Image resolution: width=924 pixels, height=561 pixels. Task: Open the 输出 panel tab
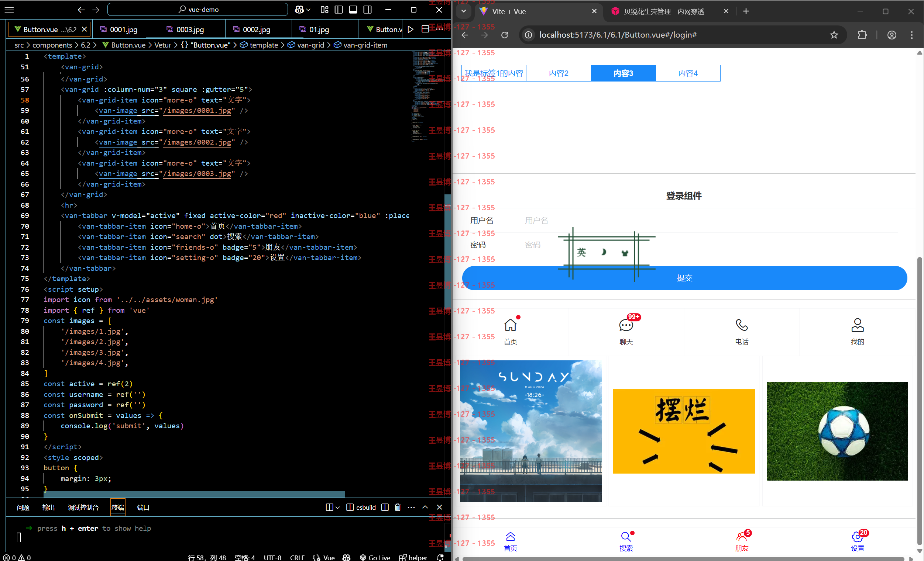coord(48,508)
